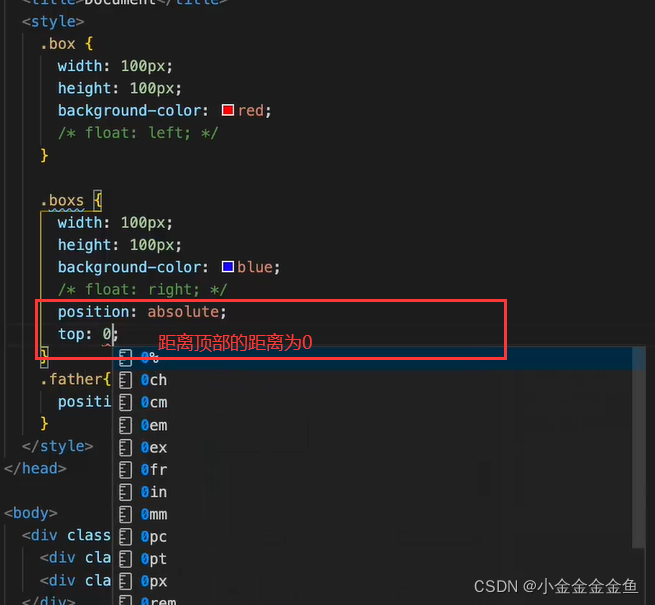Screen dimensions: 655x605
Task: Click the suggestion list scrollbar
Action: [639, 447]
